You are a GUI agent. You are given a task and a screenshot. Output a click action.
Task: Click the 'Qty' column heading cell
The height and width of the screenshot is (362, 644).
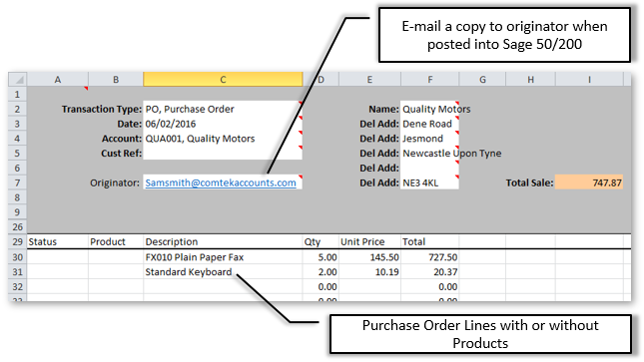coord(321,241)
